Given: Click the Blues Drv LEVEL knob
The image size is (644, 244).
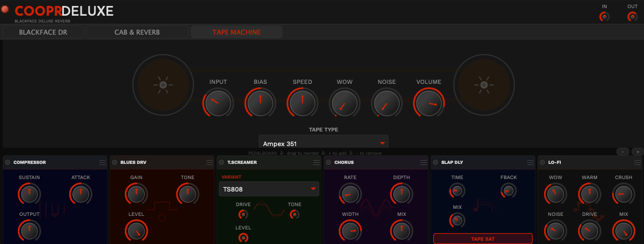Looking at the screenshot, I should 136,230.
